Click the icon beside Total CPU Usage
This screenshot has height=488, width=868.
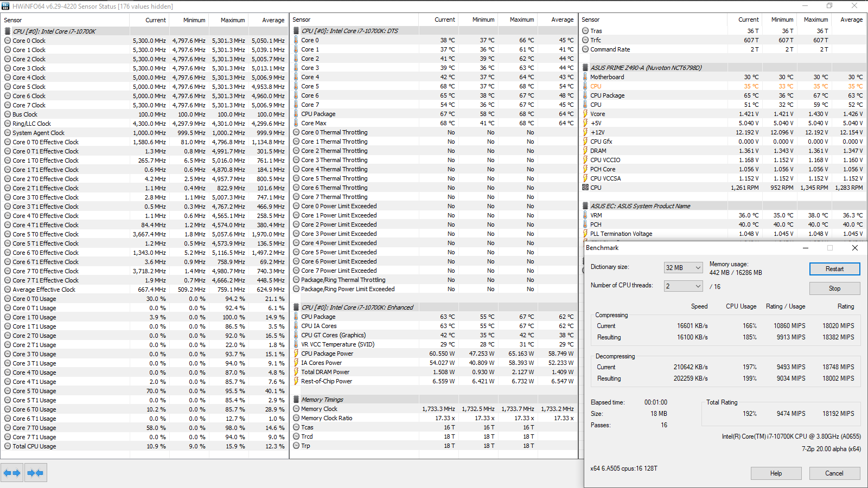coord(8,446)
